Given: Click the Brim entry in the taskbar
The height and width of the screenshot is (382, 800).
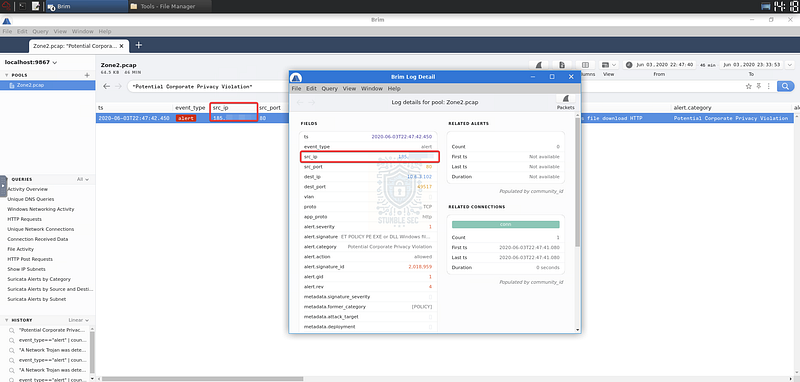Looking at the screenshot, I should point(86,7).
